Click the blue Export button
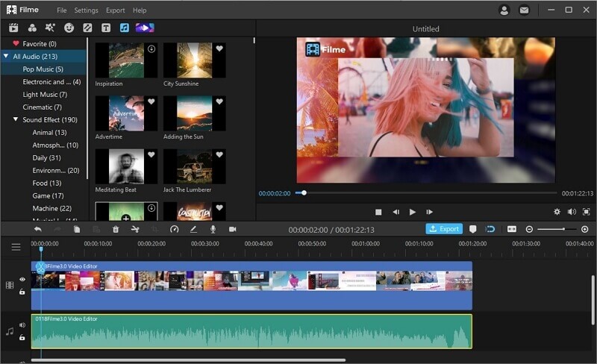This screenshot has width=597, height=364. 444,229
